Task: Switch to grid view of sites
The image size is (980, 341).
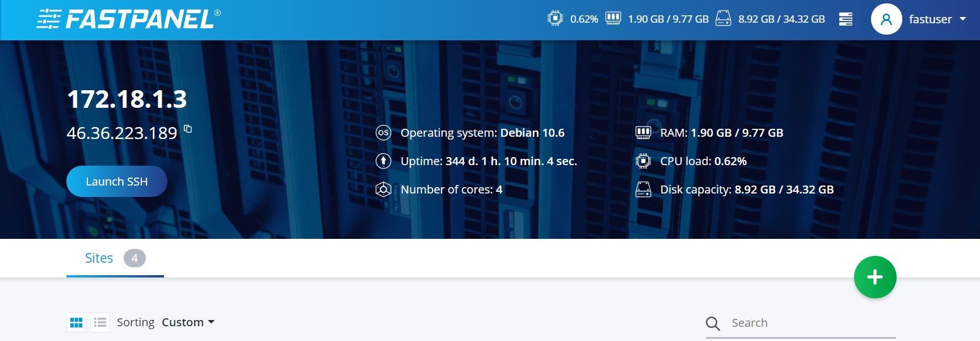Action: [x=76, y=323]
